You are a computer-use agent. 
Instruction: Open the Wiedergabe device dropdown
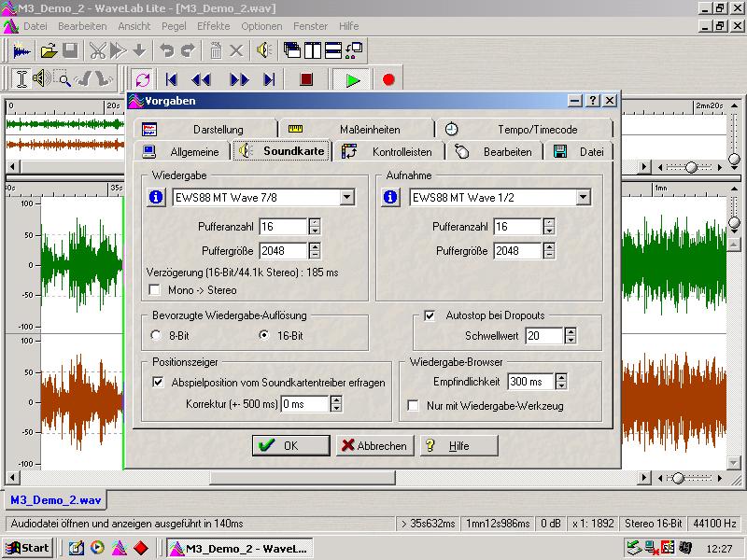click(x=347, y=197)
